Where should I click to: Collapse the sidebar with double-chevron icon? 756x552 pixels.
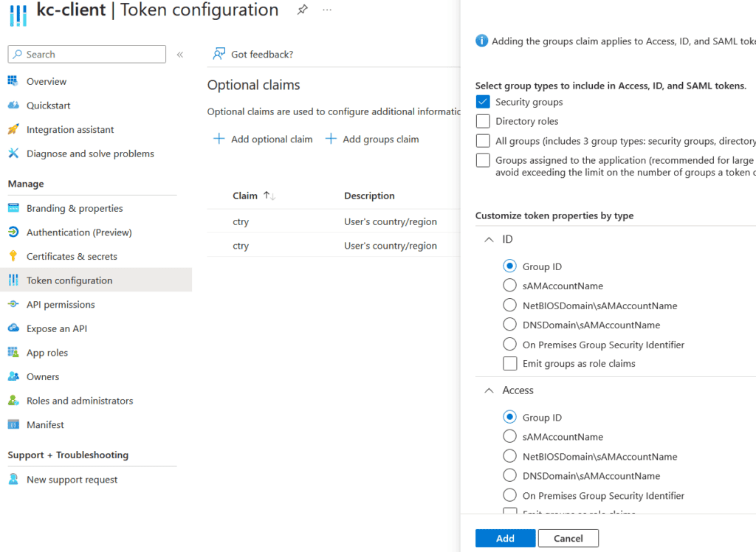coord(180,55)
